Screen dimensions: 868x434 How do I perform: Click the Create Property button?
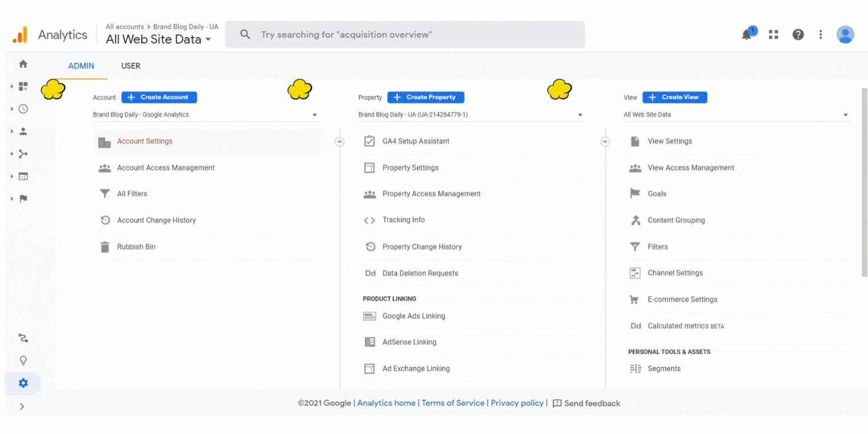426,97
